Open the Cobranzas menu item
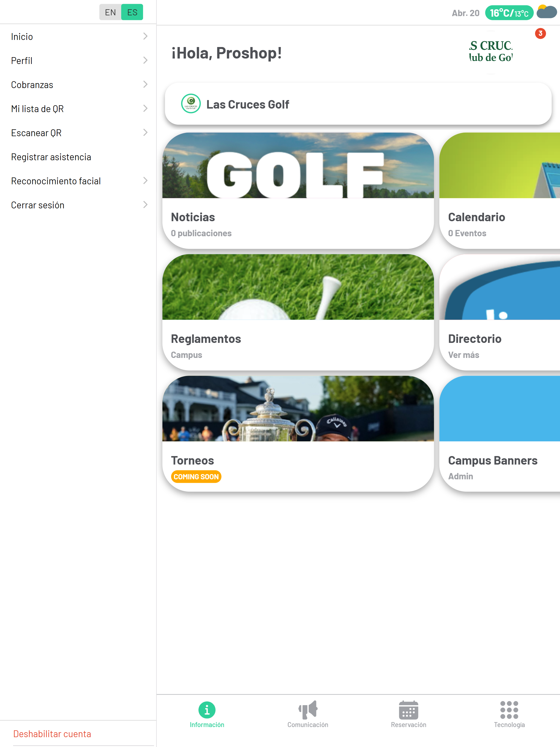The height and width of the screenshot is (747, 560). [x=78, y=85]
